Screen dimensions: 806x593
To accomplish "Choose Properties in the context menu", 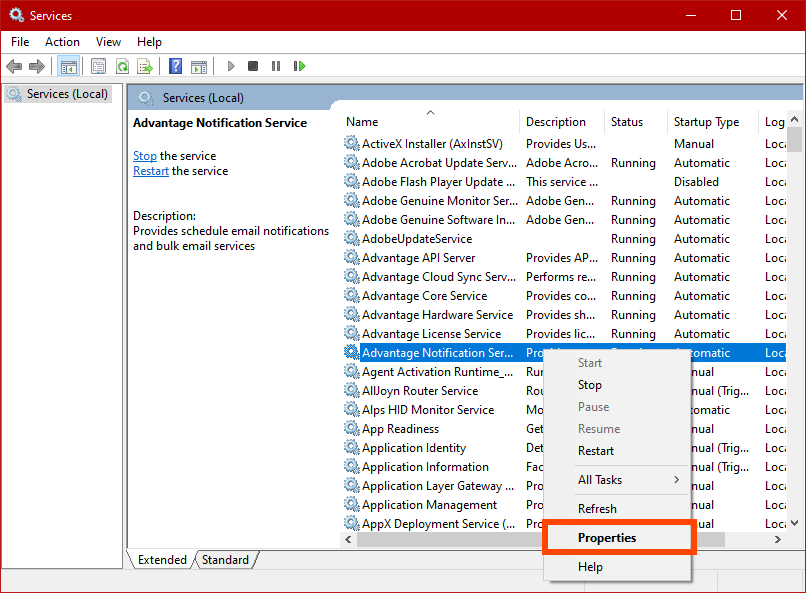I will [607, 538].
